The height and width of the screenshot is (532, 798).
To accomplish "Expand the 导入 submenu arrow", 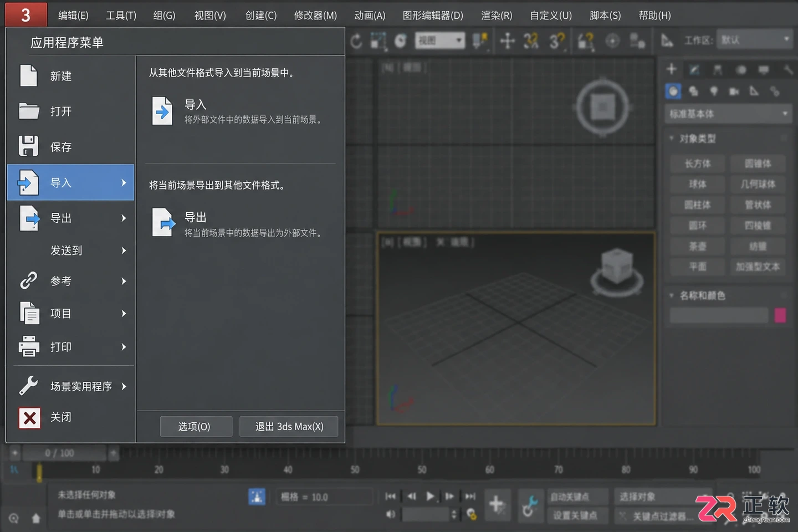I will [x=124, y=182].
